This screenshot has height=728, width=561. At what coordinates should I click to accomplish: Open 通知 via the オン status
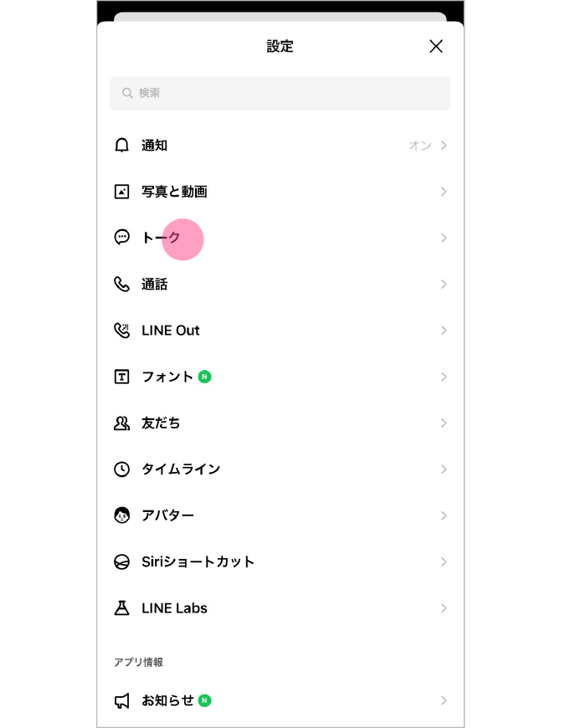click(x=419, y=146)
